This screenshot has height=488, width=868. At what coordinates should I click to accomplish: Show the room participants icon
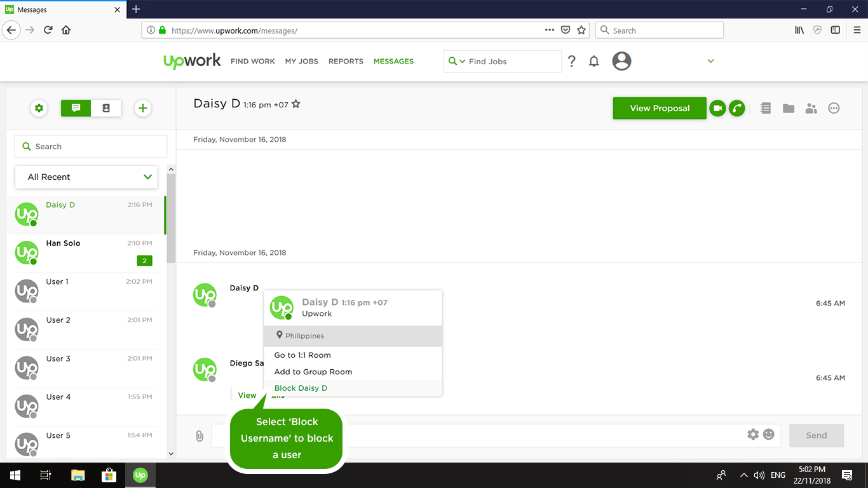[x=811, y=109]
